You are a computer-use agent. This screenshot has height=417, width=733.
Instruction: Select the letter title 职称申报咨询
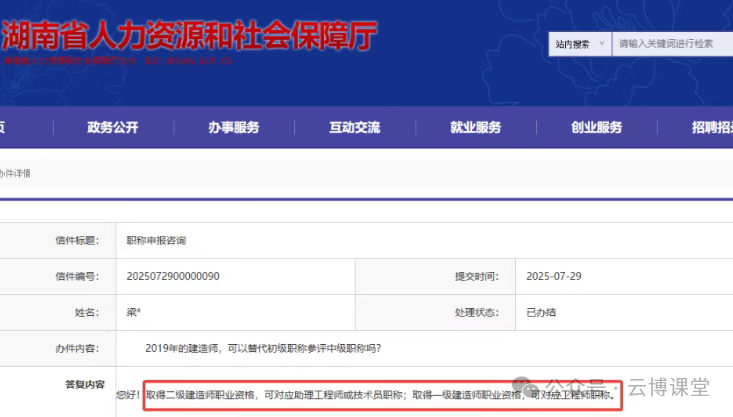pos(156,240)
